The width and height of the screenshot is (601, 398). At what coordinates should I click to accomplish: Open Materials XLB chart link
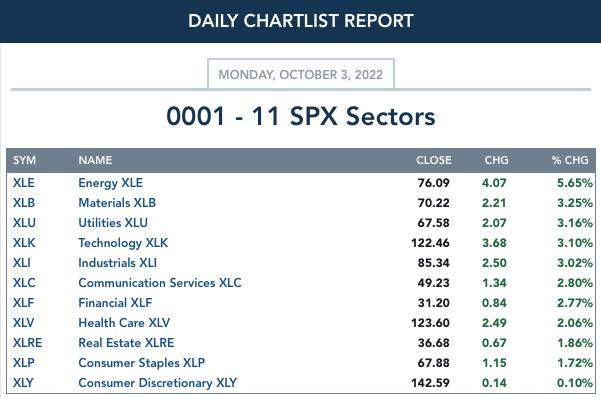coord(117,203)
